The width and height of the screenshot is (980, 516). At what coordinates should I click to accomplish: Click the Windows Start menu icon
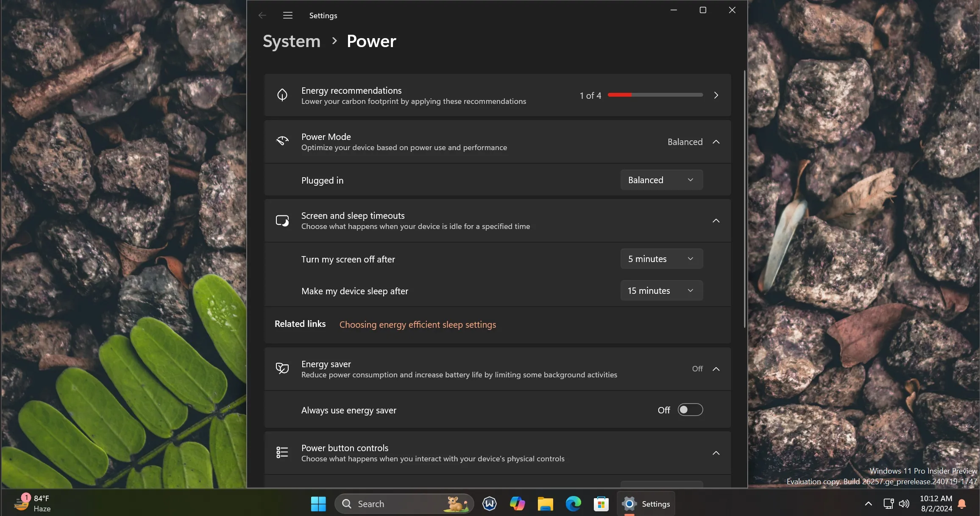pyautogui.click(x=318, y=504)
